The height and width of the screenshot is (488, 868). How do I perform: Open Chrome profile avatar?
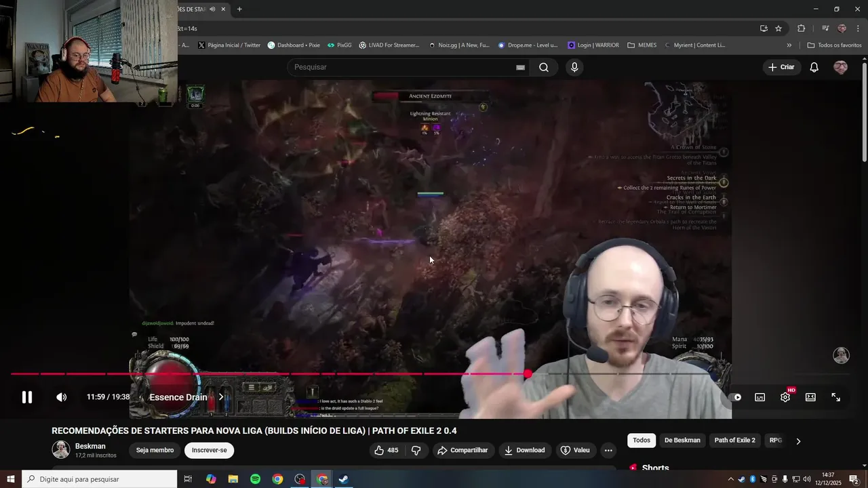(842, 28)
